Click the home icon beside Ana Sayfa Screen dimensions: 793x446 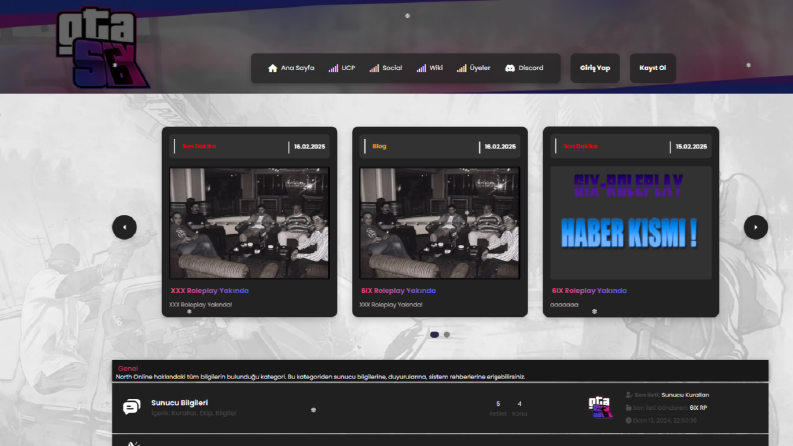(x=273, y=68)
